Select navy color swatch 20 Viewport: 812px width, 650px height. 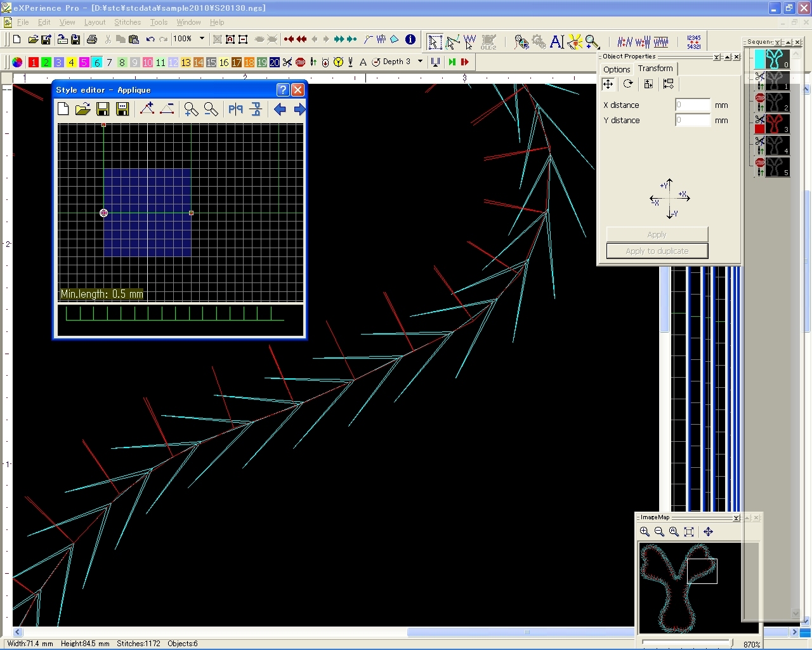tap(275, 62)
